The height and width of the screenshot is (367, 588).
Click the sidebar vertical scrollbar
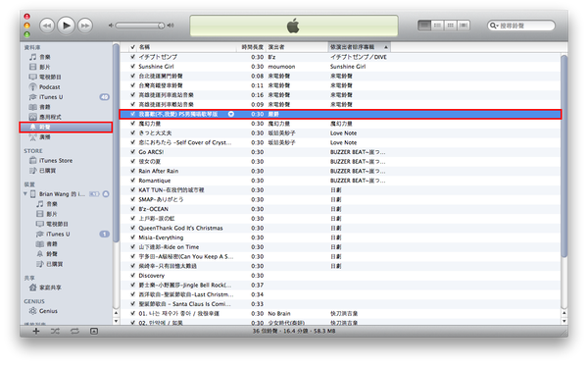(x=116, y=142)
